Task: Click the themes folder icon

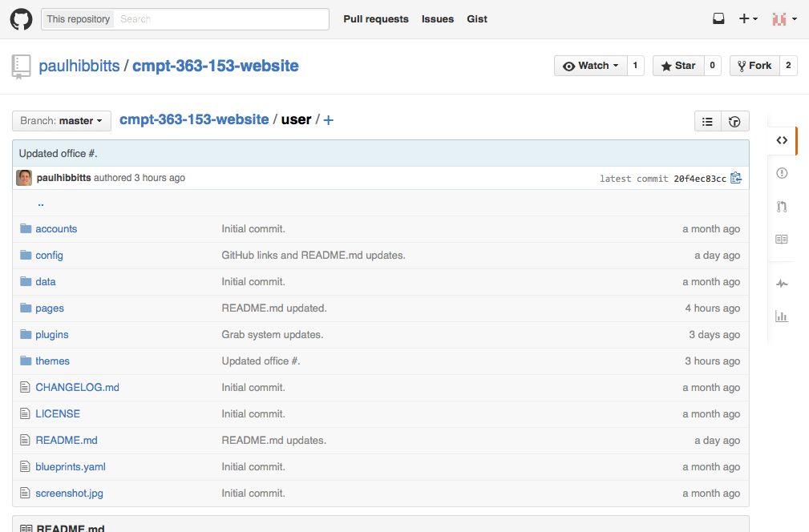Action: coord(26,361)
